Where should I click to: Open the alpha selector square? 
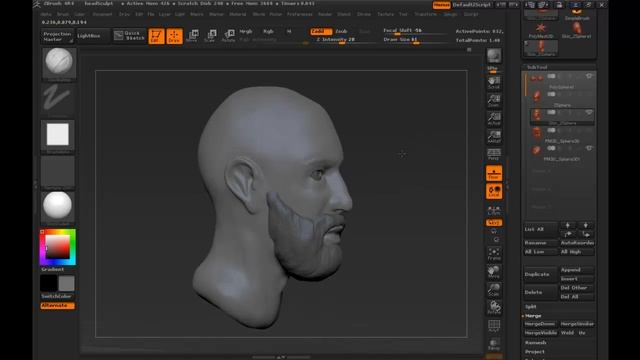[x=58, y=136]
